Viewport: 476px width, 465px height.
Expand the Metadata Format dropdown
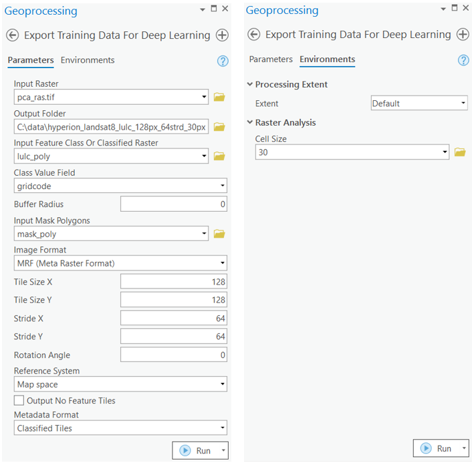point(120,428)
